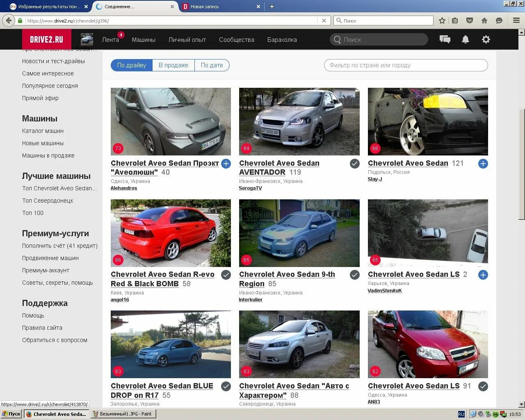
Task: Subscribe with plus on Slay-J's Chevrolet Aveo Sedan
Action: point(483,164)
